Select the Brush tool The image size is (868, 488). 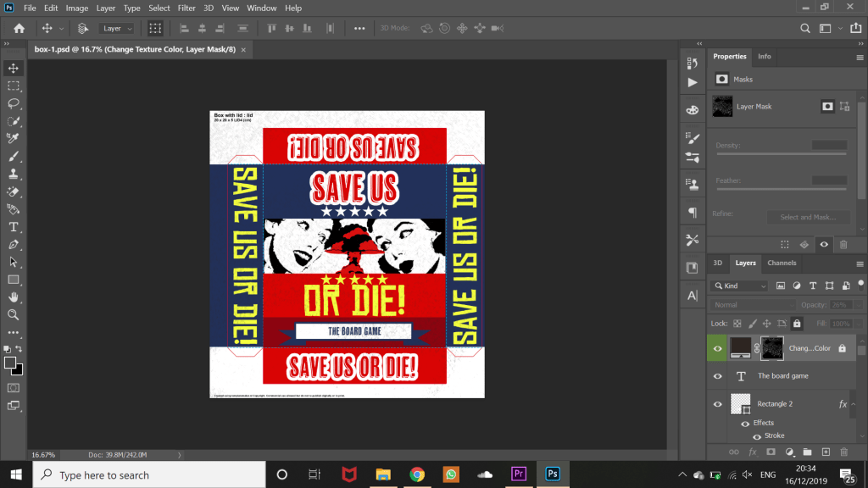click(x=14, y=157)
